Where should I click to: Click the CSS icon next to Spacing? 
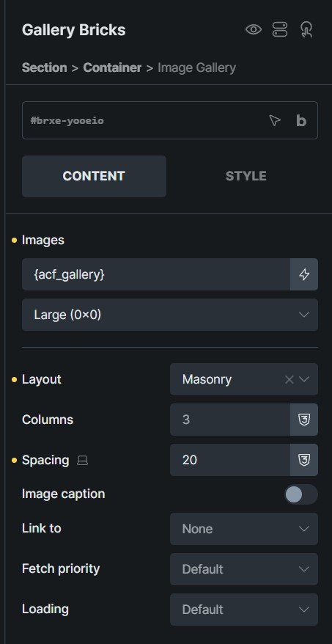click(304, 460)
